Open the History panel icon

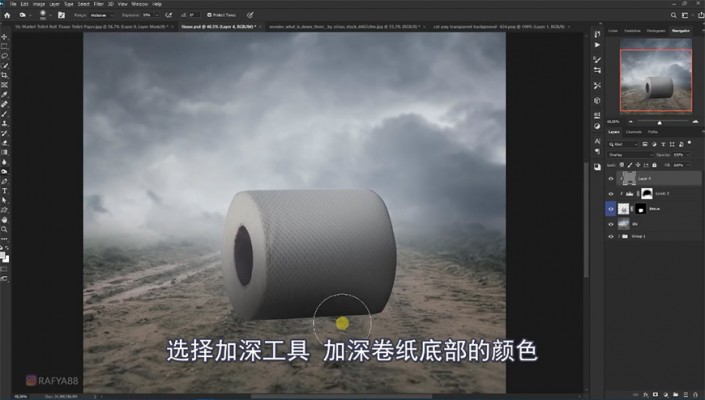597,34
